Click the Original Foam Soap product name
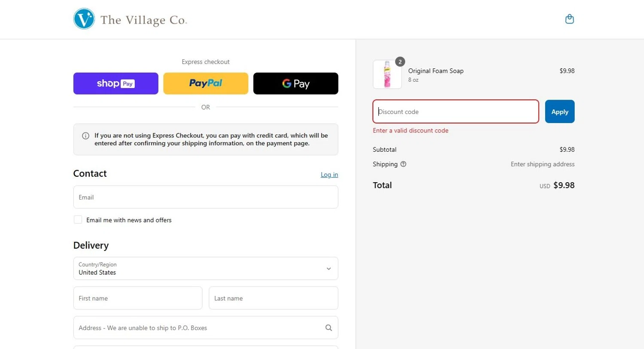 tap(436, 71)
